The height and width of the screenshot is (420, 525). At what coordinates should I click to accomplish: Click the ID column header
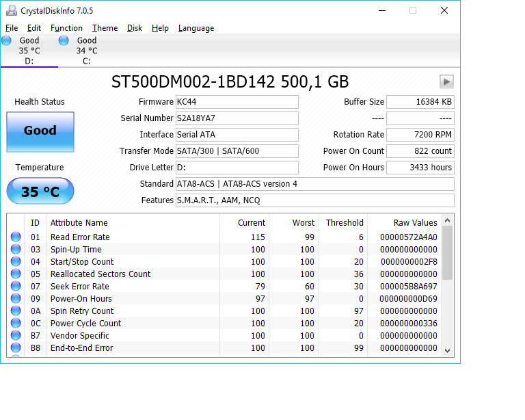pyautogui.click(x=35, y=223)
